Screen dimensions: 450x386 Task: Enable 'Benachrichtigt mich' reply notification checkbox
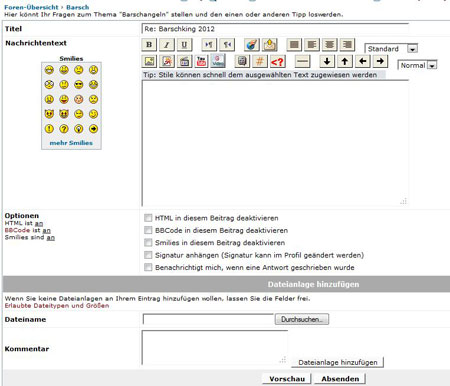click(148, 267)
